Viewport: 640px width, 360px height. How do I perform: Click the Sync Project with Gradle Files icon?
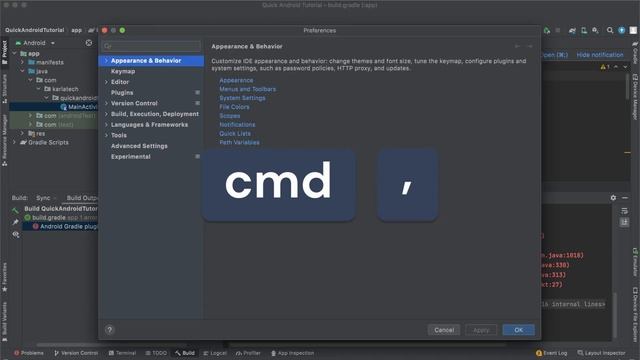coord(572,30)
